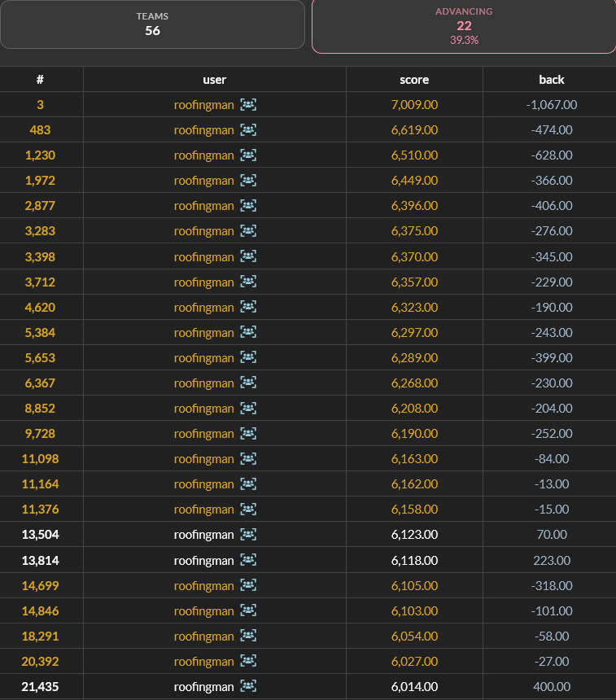Open team icon in rank 4,620 row
Image resolution: width=616 pixels, height=700 pixels.
pyautogui.click(x=248, y=307)
